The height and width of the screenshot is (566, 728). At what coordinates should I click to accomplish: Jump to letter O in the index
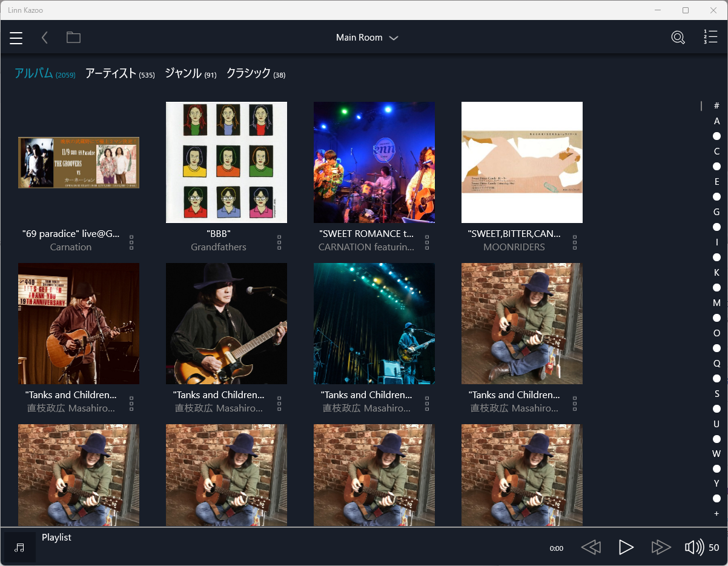pyautogui.click(x=716, y=333)
